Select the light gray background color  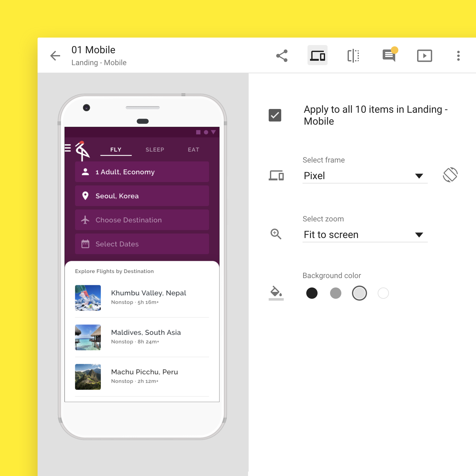(x=360, y=293)
